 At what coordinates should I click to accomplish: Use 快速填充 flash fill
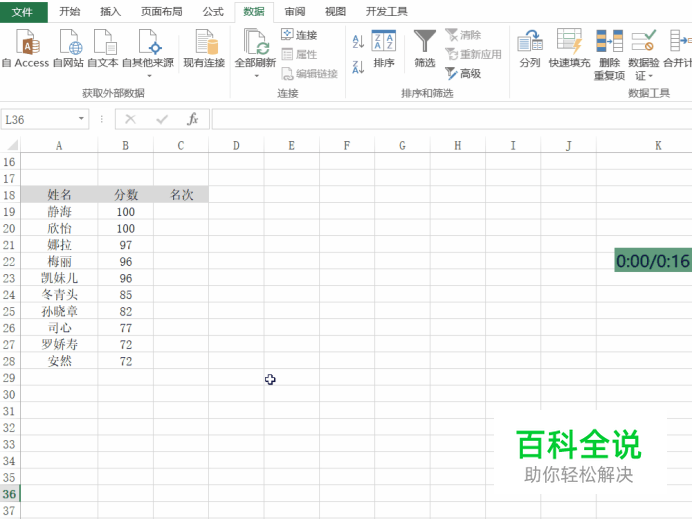(569, 49)
